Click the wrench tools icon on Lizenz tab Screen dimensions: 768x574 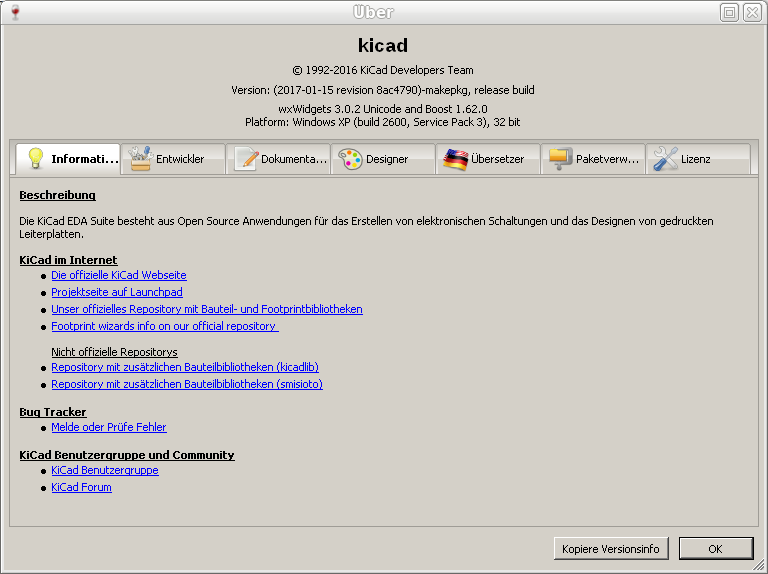(666, 159)
